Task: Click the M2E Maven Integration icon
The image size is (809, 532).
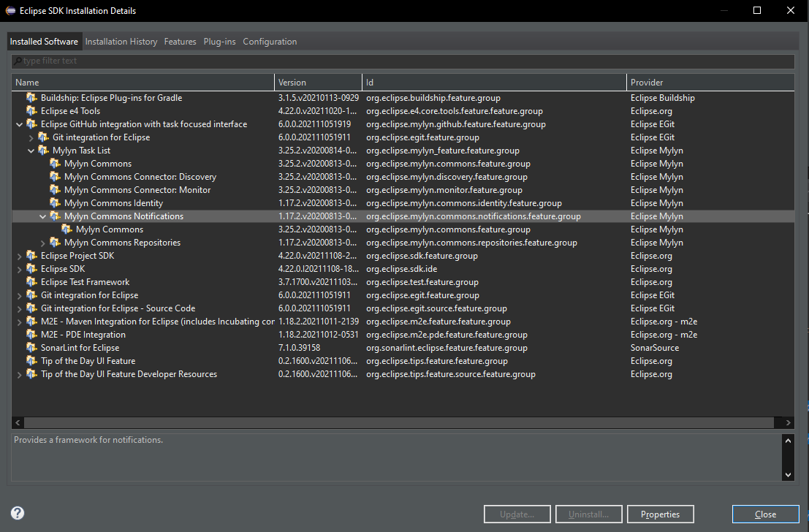Action: (x=31, y=322)
